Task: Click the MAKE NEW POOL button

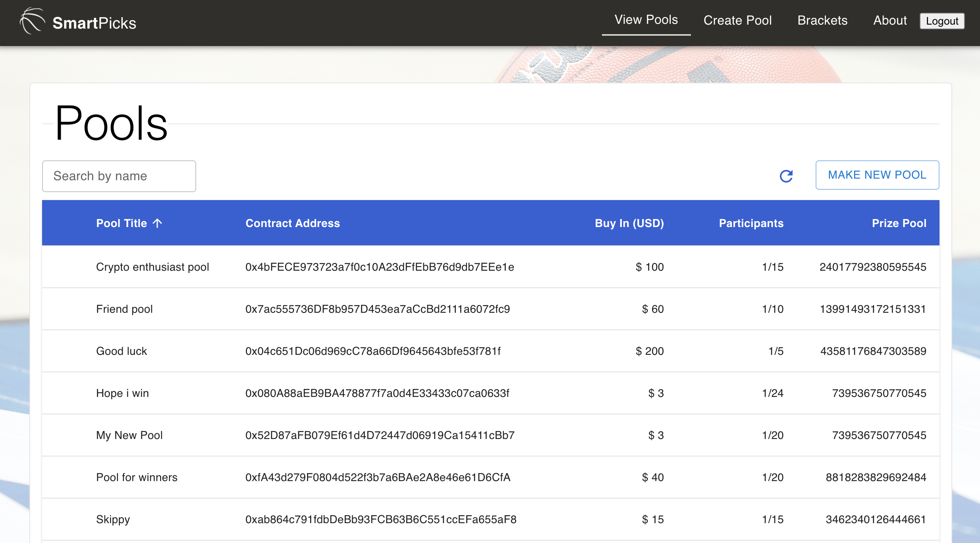Action: 877,175
